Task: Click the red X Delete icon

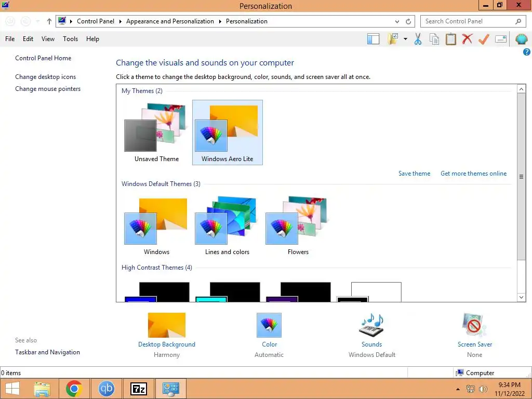Action: [x=467, y=39]
